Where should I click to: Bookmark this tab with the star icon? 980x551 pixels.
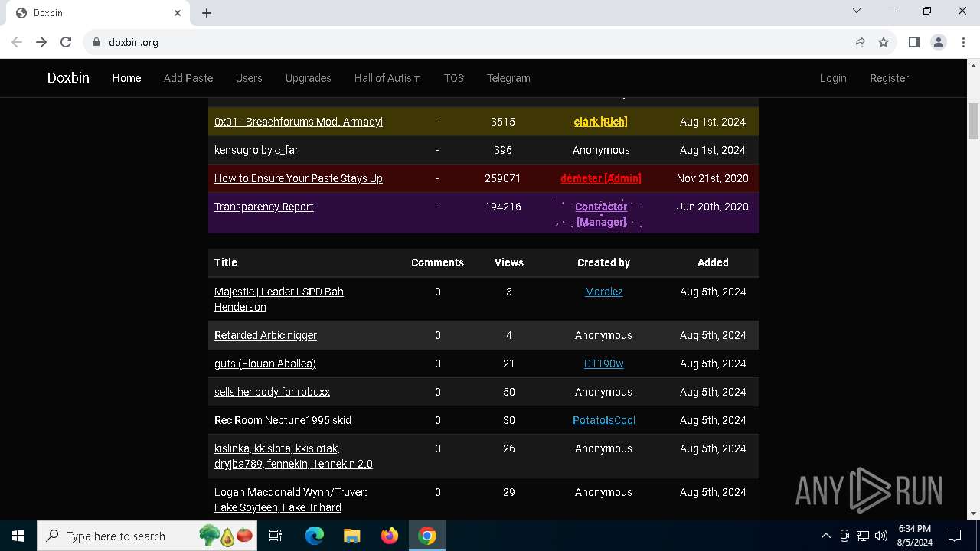(884, 42)
